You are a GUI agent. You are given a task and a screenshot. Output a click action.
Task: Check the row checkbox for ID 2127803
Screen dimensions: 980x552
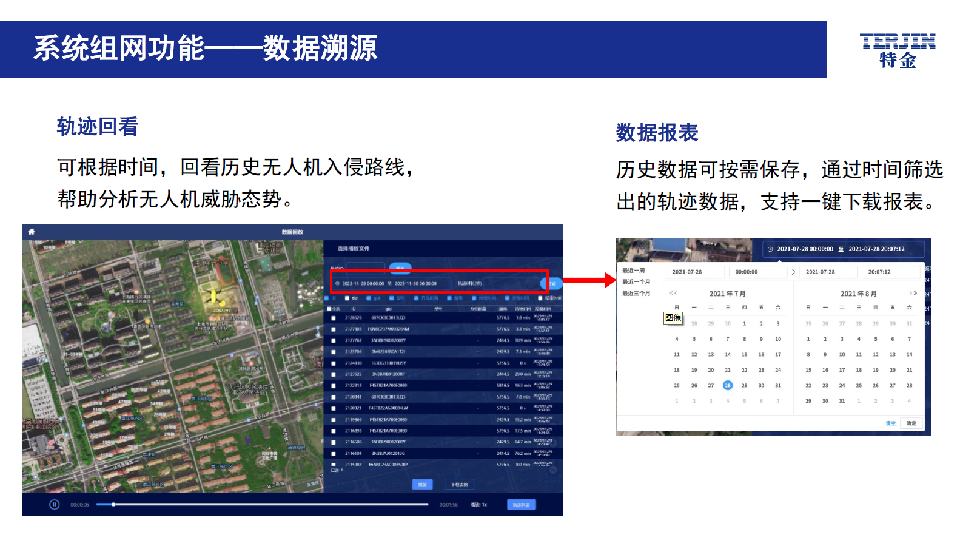tap(333, 329)
